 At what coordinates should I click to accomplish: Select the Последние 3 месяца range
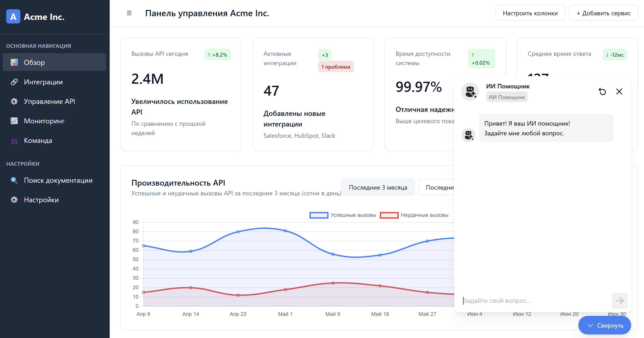point(378,187)
